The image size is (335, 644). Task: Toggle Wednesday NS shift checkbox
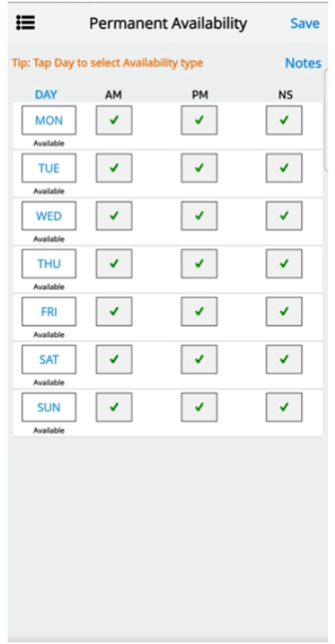pos(284,216)
